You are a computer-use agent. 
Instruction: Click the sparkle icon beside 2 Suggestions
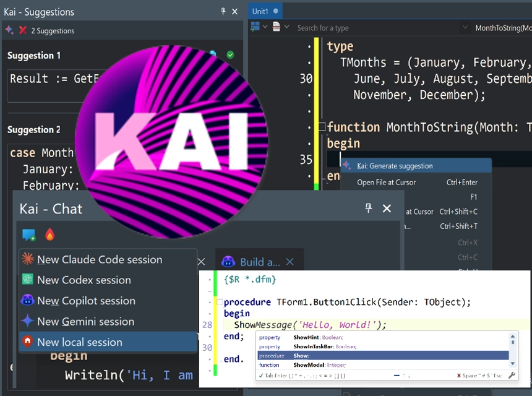9,30
